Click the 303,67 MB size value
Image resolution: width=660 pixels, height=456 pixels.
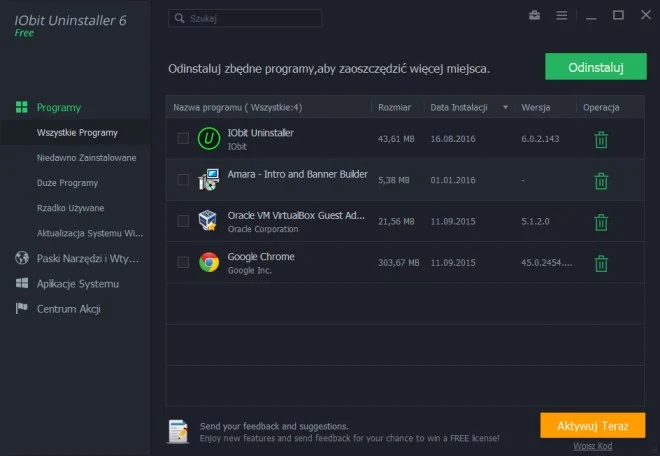click(399, 263)
